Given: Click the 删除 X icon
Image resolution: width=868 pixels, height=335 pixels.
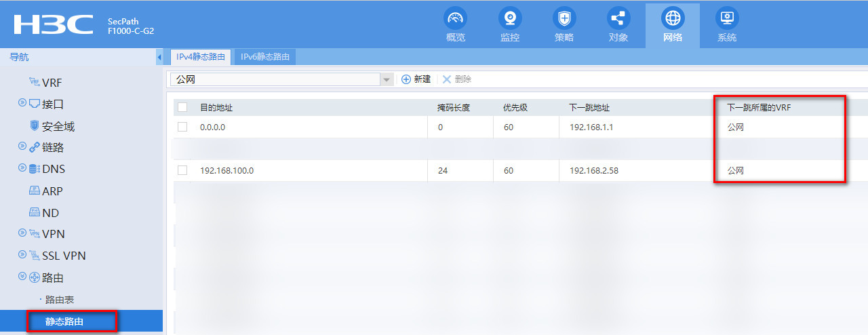Looking at the screenshot, I should click(x=447, y=79).
